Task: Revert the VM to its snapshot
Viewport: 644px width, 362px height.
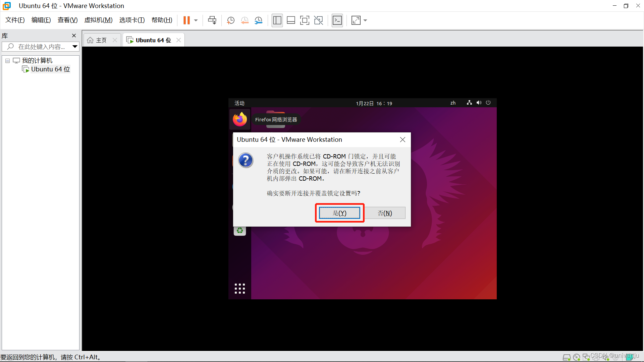Action: coord(245,20)
